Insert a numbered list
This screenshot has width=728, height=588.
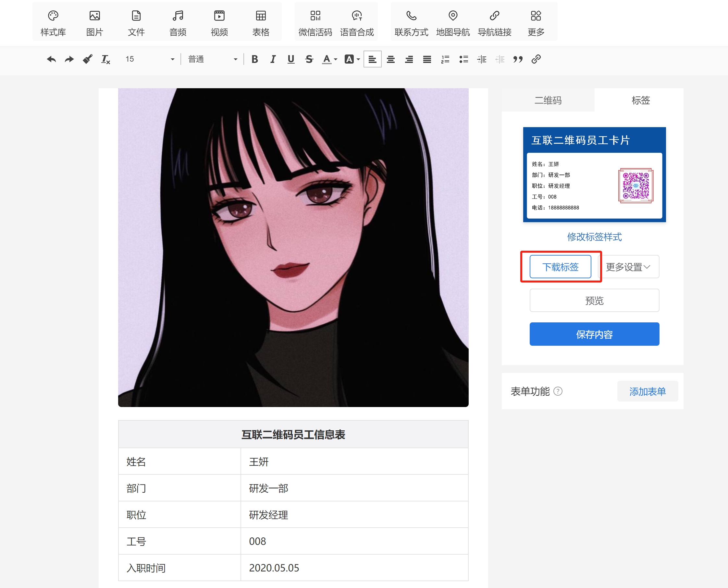click(x=445, y=59)
